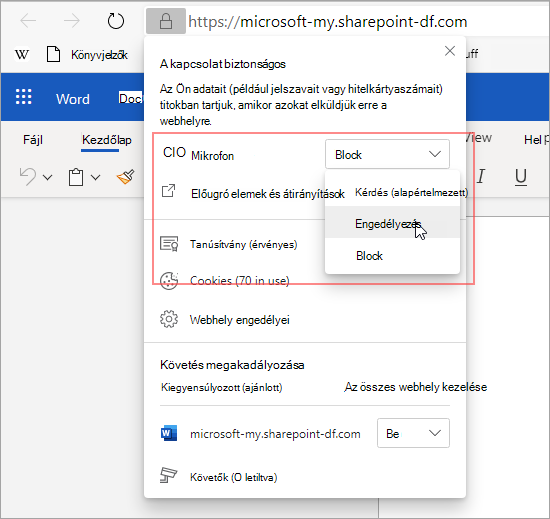Click the Paste clipboard icon
The height and width of the screenshot is (519, 550).
76,177
